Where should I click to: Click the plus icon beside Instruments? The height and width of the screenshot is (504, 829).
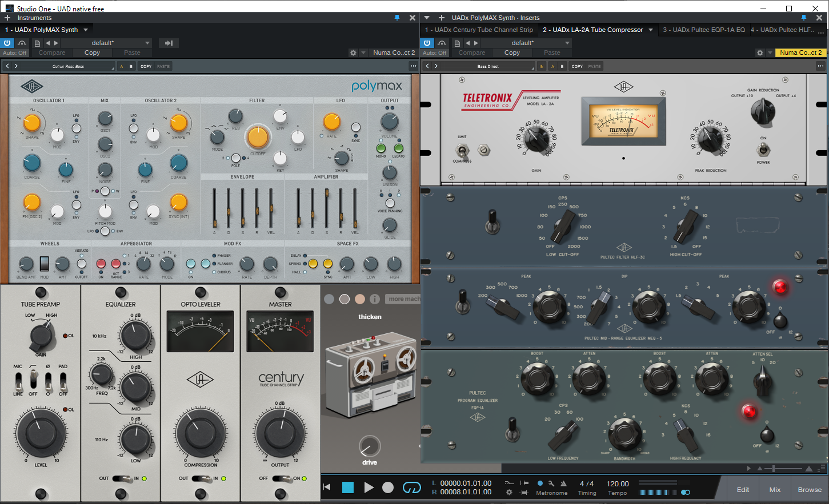(7, 18)
